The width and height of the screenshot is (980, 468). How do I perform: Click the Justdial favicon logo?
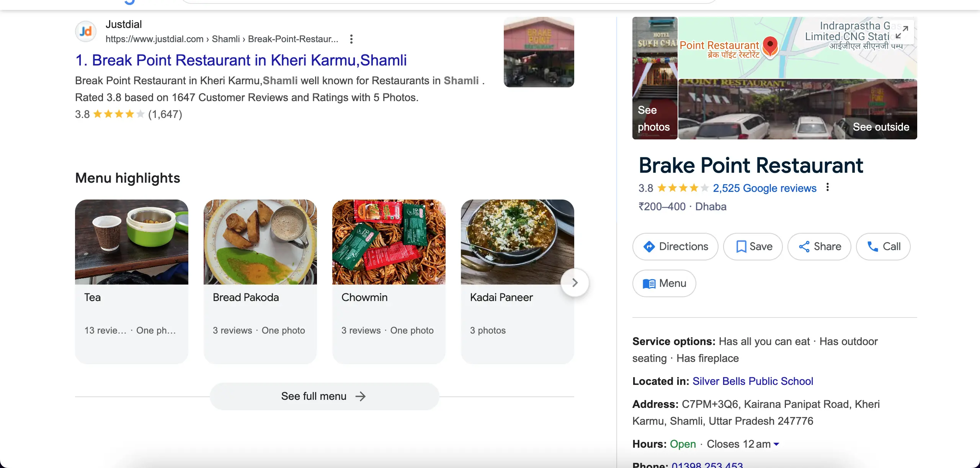(x=86, y=31)
